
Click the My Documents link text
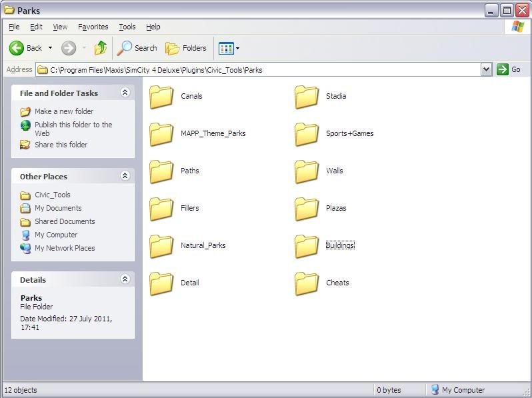pyautogui.click(x=58, y=208)
